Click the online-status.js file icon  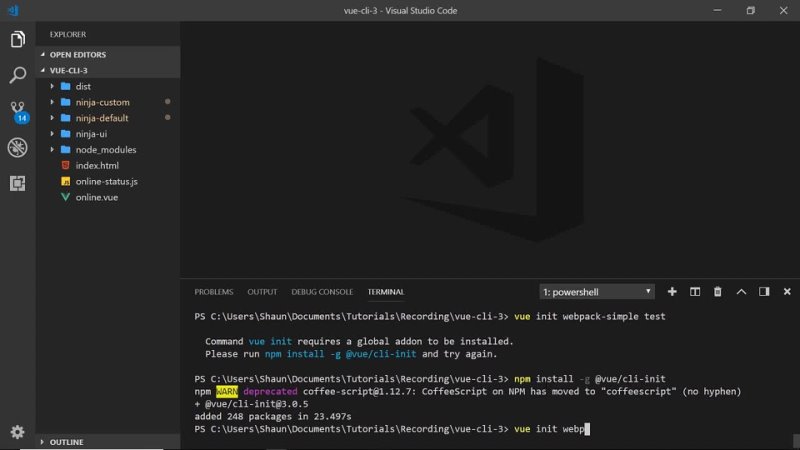(x=65, y=181)
